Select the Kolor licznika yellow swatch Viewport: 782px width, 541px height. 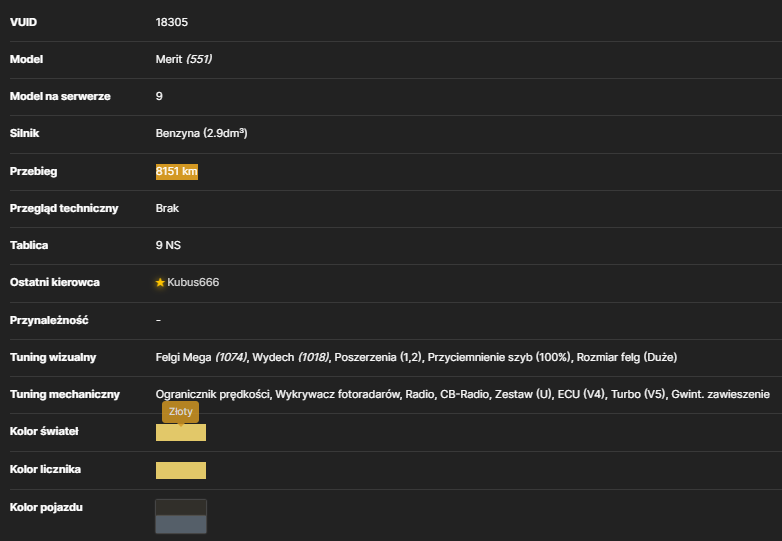coord(181,470)
